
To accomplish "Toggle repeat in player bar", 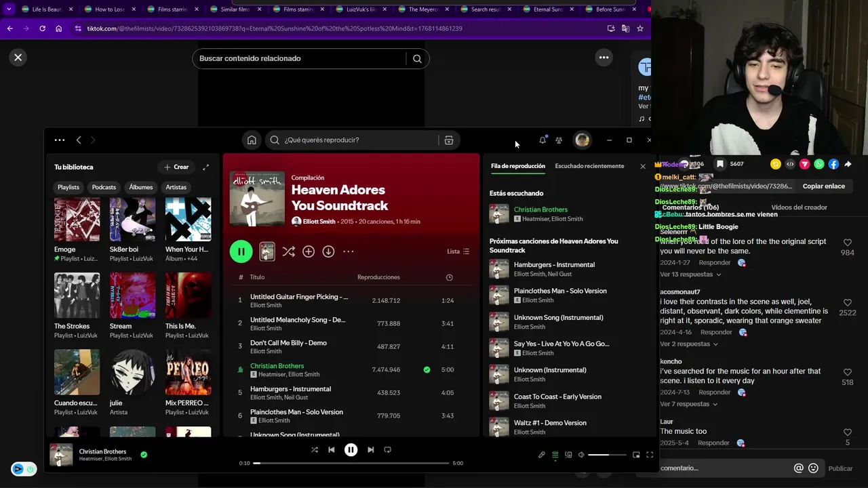I will 388,449.
